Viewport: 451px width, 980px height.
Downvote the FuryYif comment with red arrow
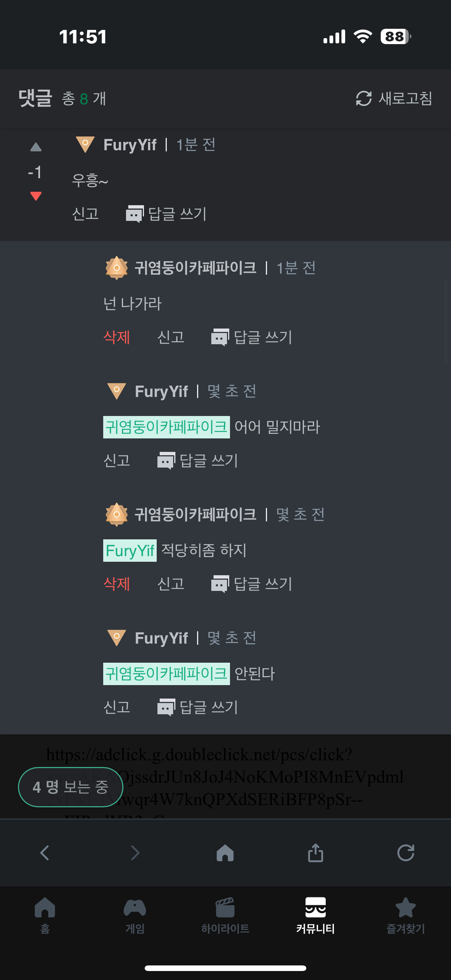(36, 196)
